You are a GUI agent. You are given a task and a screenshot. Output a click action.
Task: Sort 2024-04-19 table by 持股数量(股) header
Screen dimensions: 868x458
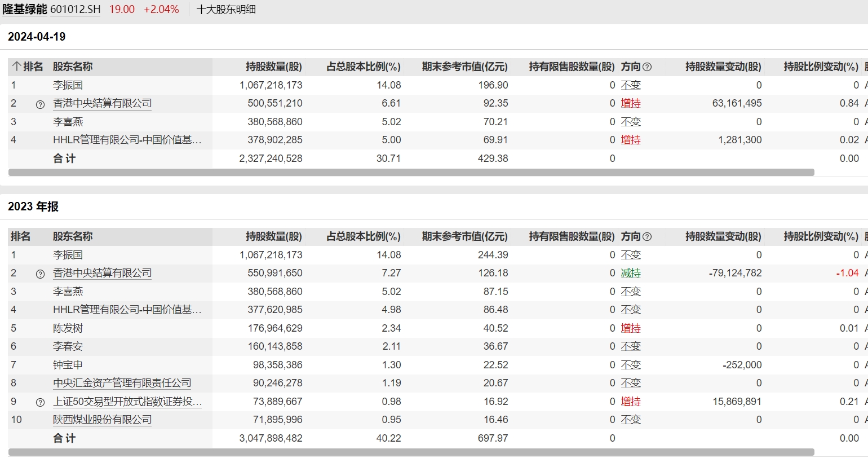[274, 67]
